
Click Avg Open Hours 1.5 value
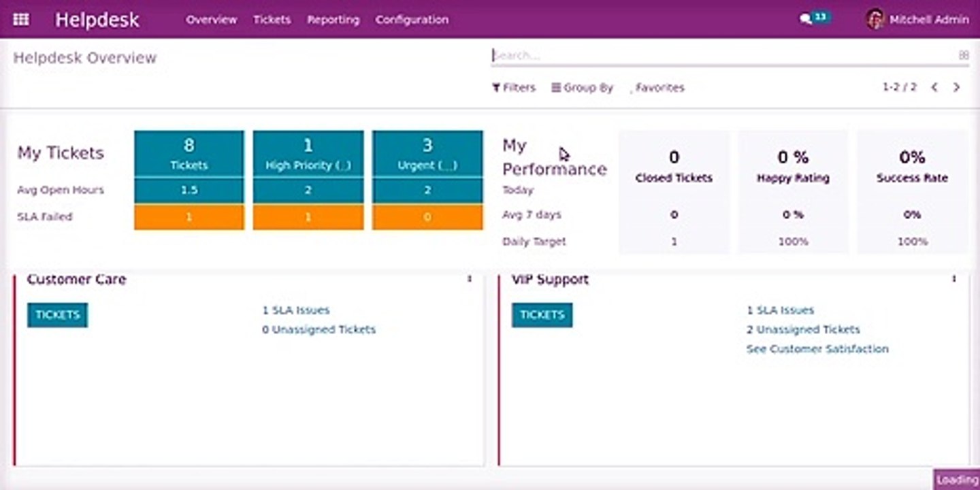189,191
